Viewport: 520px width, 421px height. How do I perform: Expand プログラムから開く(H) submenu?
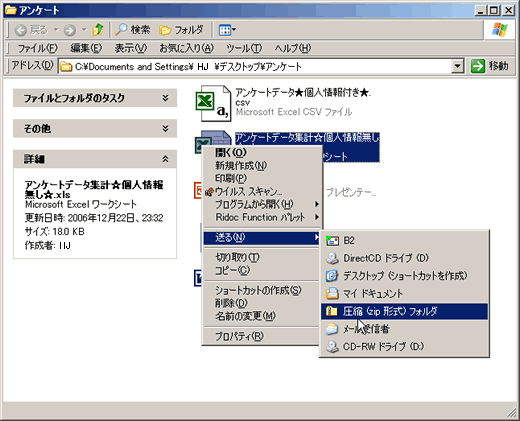pyautogui.click(x=263, y=204)
